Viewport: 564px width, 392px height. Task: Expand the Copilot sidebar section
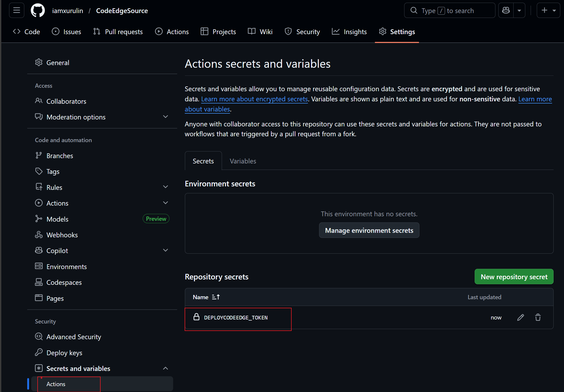point(165,250)
